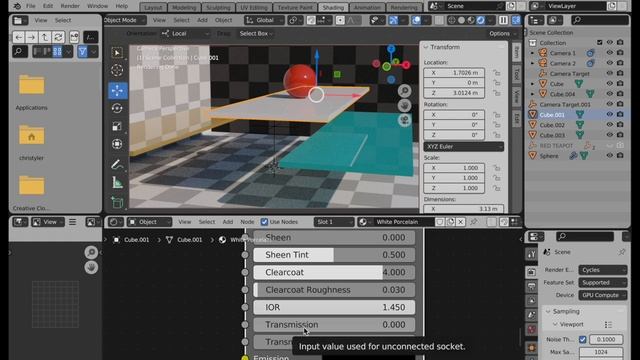Create new folder in file browser

[x=74, y=37]
